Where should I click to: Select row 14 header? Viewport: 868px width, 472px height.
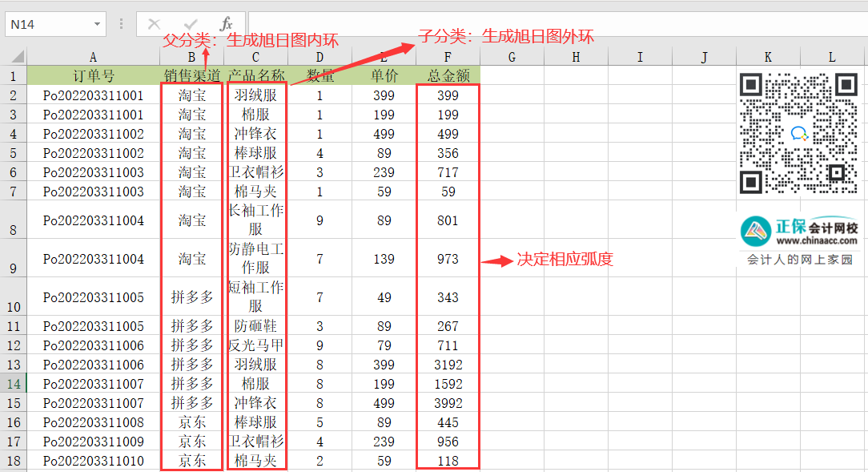pyautogui.click(x=14, y=383)
